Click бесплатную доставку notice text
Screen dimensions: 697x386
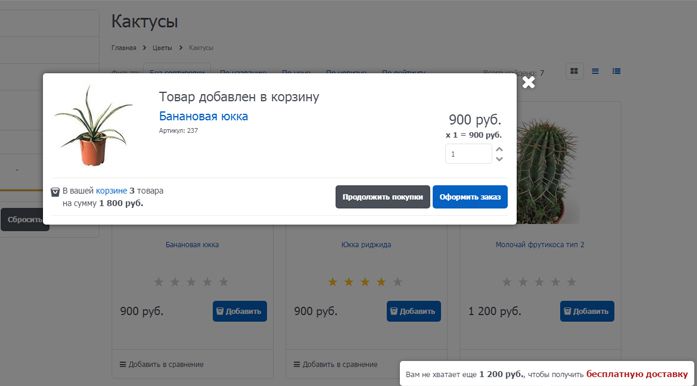[x=637, y=374]
